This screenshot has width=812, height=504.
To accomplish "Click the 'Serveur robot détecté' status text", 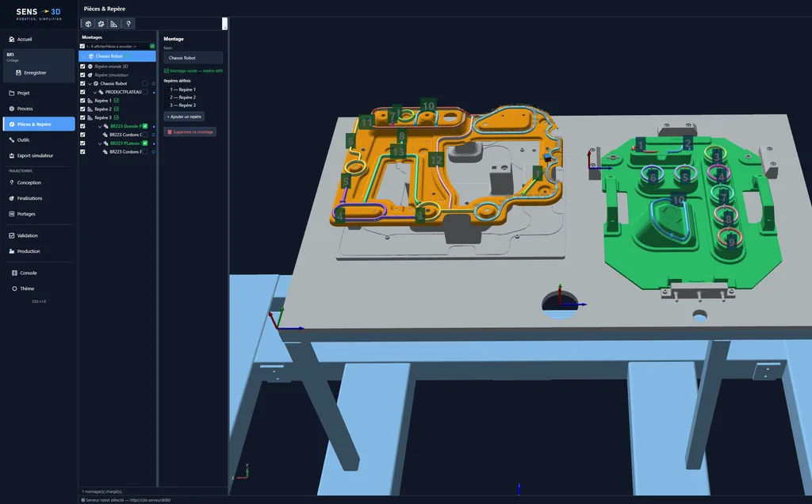I will click(x=128, y=500).
